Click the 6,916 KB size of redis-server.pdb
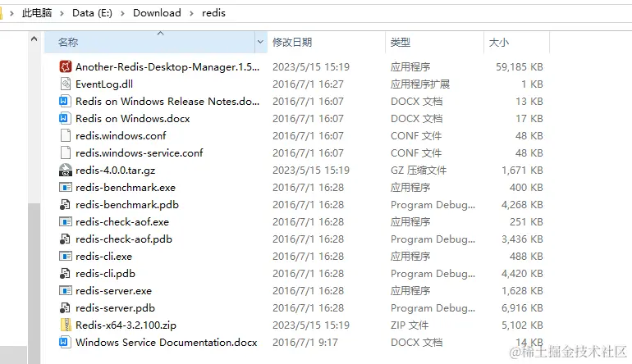Image resolution: width=632 pixels, height=364 pixels. [x=522, y=308]
